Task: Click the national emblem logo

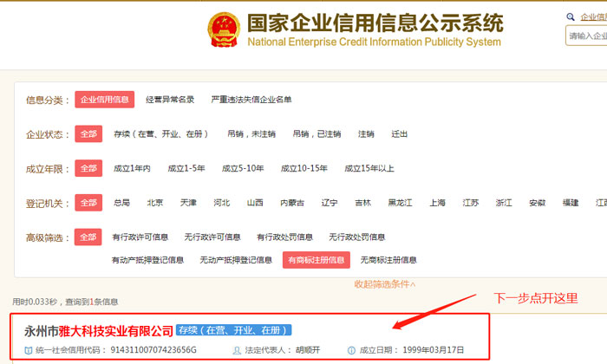Action: point(223,30)
